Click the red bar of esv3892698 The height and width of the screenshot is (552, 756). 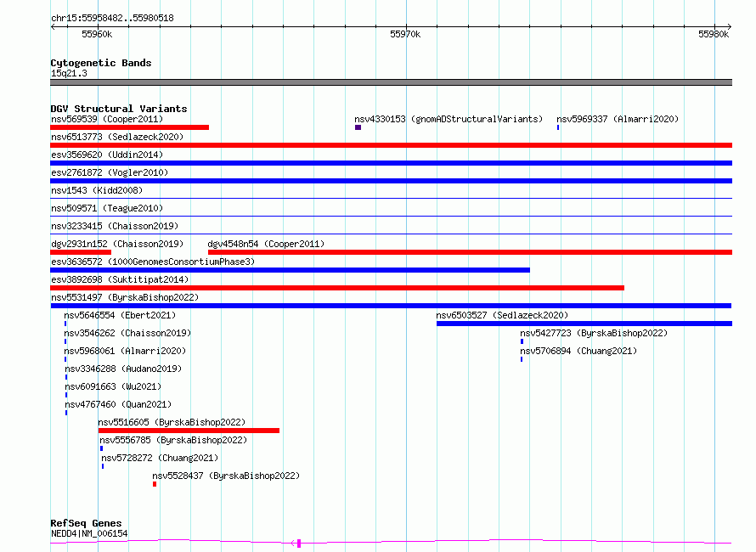(x=337, y=288)
